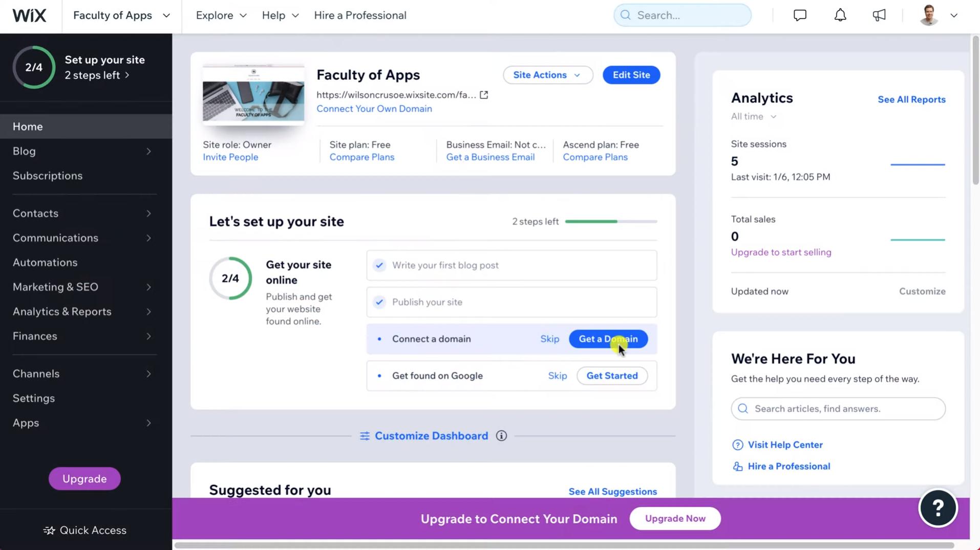Image resolution: width=980 pixels, height=550 pixels.
Task: Click the Edit Site button
Action: [631, 75]
